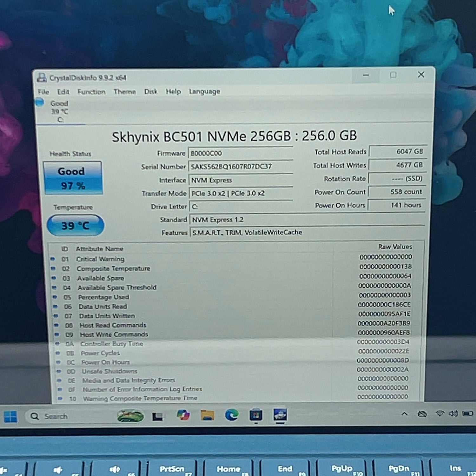Click the CrystalDiskInfo taskbar icon
Image resolution: width=476 pixels, height=476 pixels.
coord(280,414)
